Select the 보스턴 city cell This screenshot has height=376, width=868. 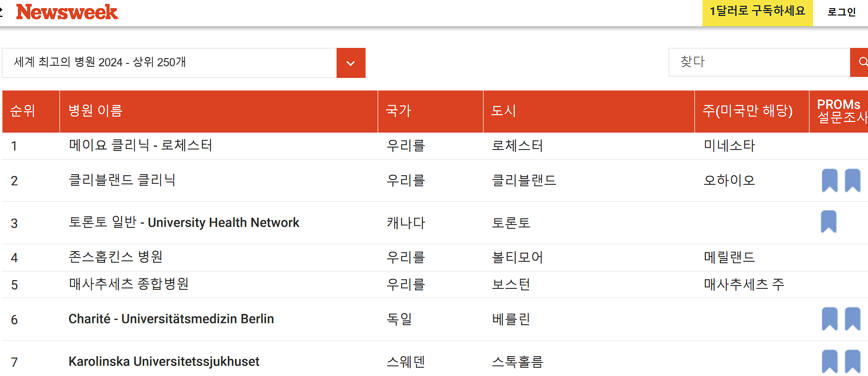(511, 285)
